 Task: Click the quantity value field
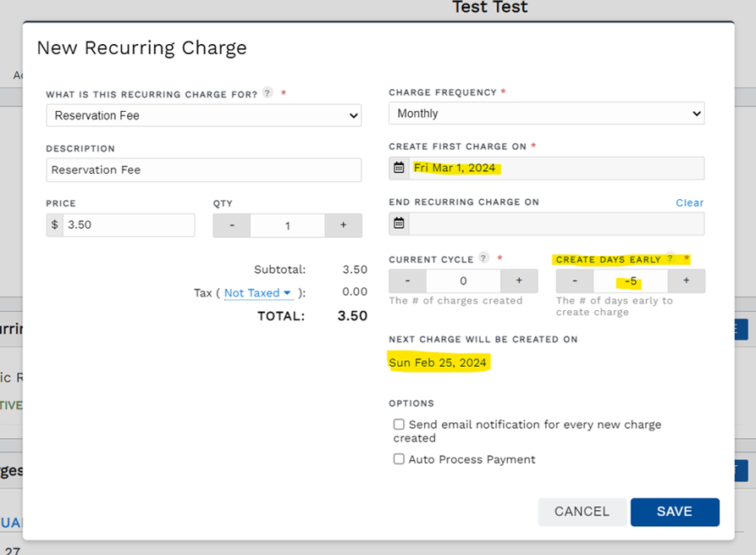coord(288,226)
